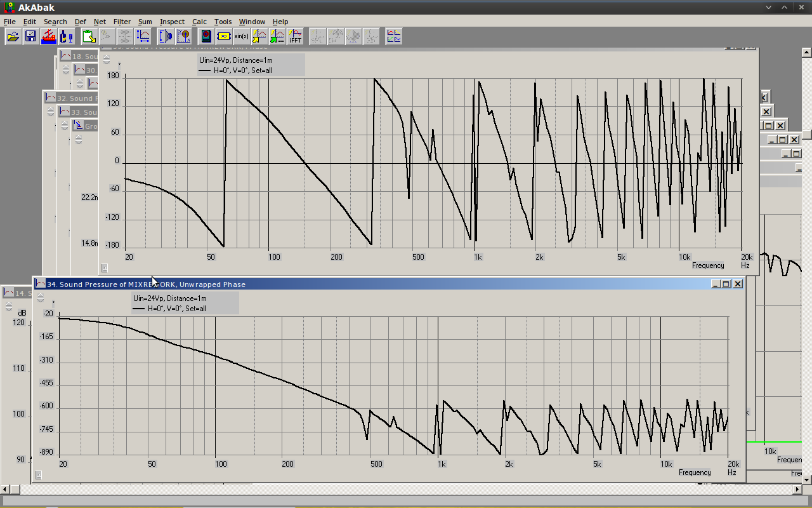Click the AkAbak application icon in title bar
The width and height of the screenshot is (812, 508).
pyautogui.click(x=10, y=7)
